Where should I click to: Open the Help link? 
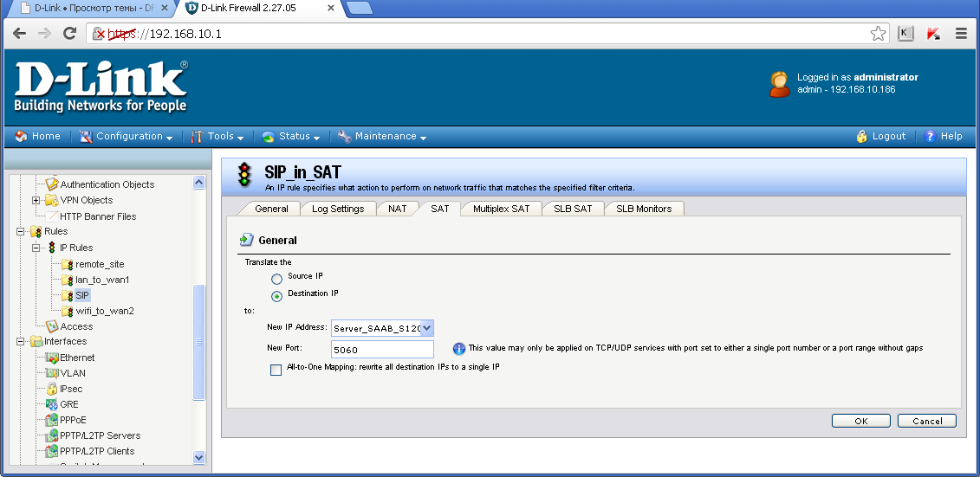tap(944, 136)
